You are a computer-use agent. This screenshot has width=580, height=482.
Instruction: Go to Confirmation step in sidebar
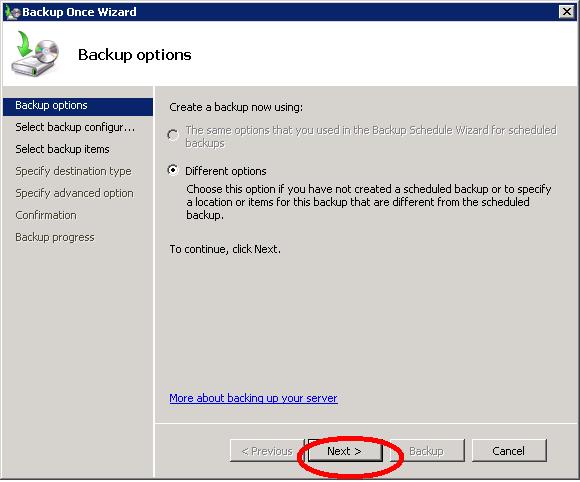pos(46,215)
